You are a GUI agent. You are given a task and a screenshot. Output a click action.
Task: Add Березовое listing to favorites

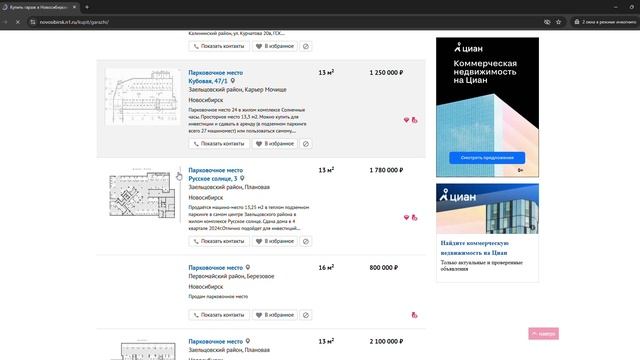click(x=275, y=315)
